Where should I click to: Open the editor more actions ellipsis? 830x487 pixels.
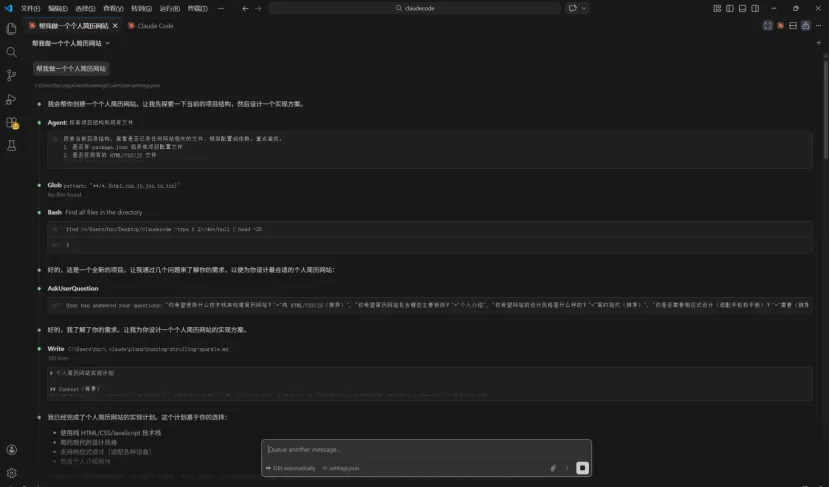[818, 25]
